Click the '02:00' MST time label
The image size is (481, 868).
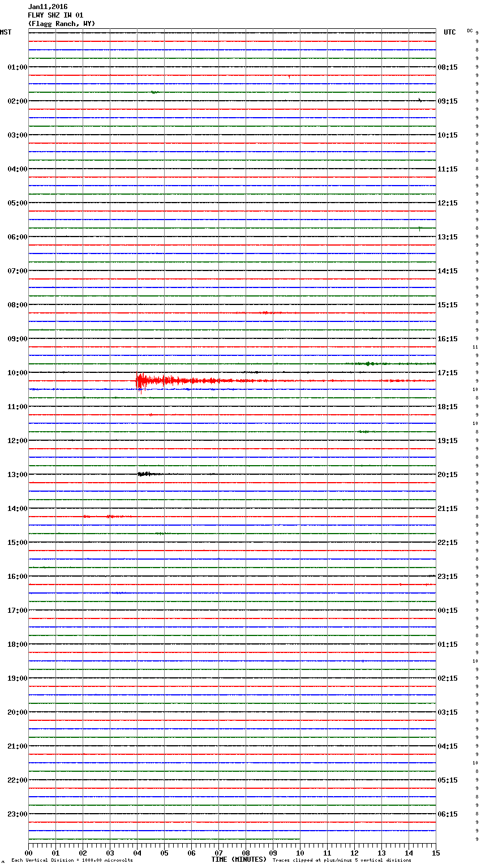(x=18, y=101)
